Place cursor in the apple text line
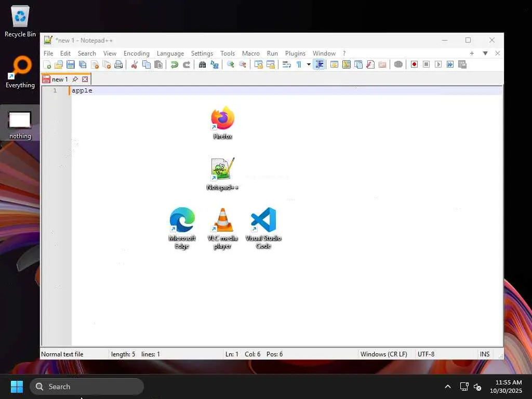This screenshot has height=399, width=532. [x=285, y=90]
